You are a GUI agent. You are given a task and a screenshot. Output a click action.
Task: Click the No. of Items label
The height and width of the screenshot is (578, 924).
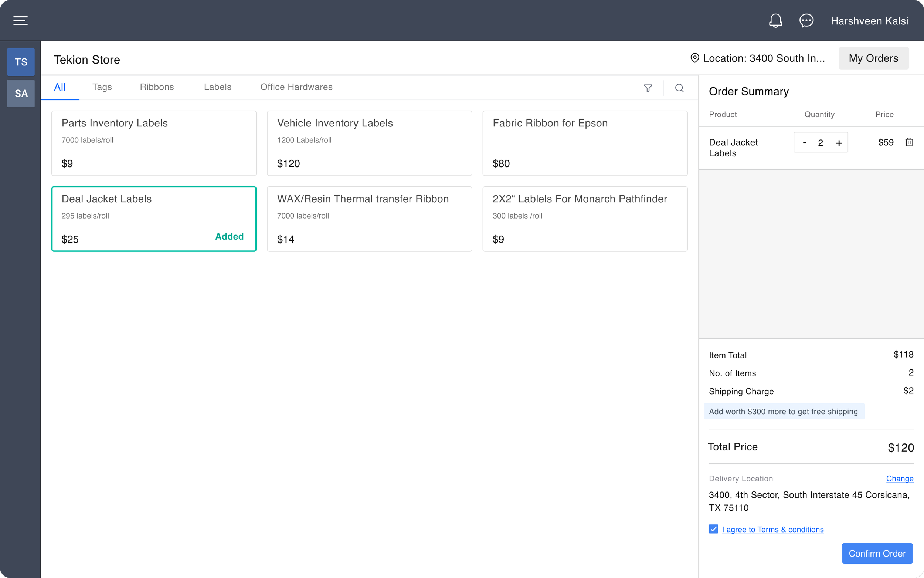click(x=732, y=373)
